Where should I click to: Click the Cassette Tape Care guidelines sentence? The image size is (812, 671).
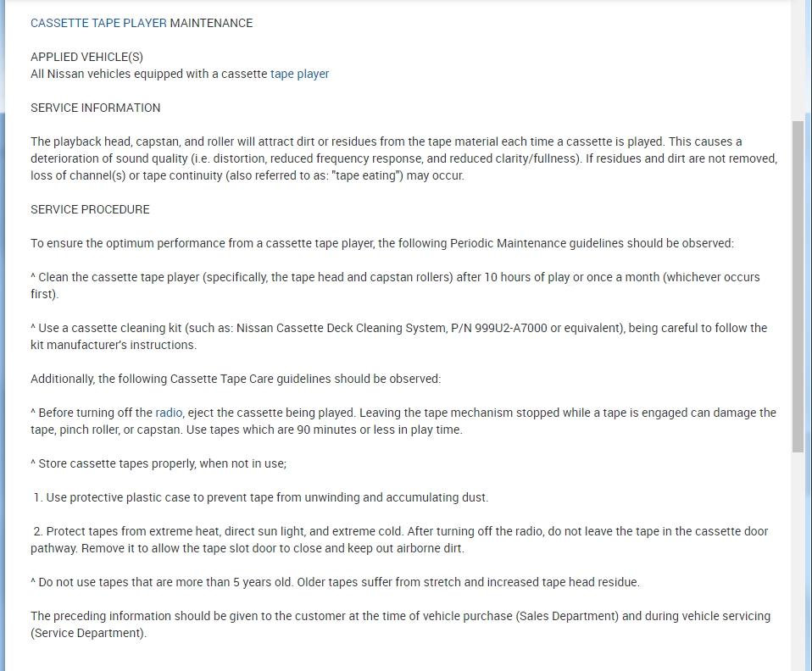tap(236, 379)
